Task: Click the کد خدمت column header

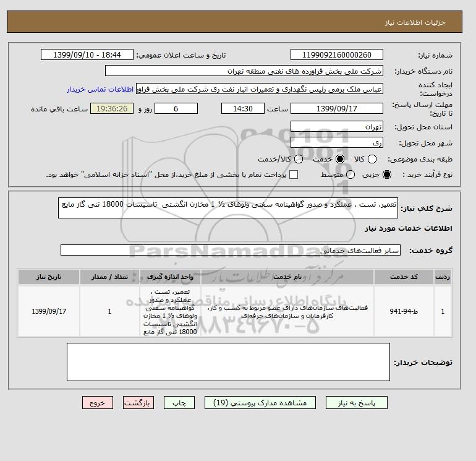Action: (404, 277)
